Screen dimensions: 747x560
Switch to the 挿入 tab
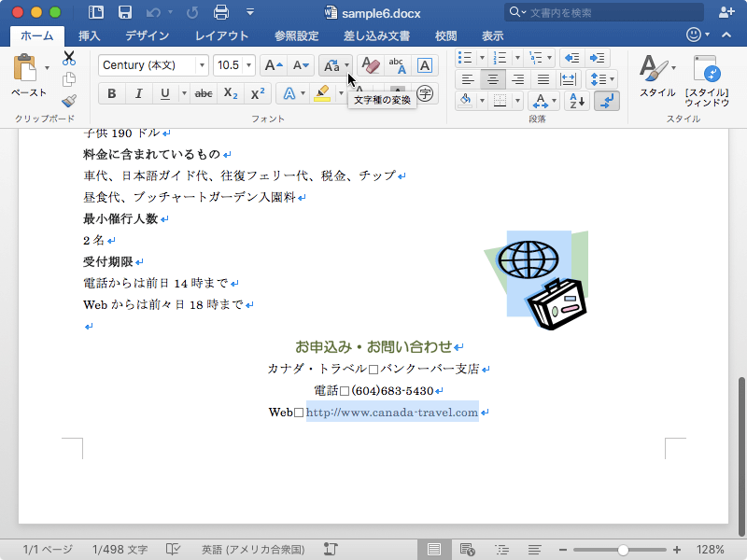(90, 36)
